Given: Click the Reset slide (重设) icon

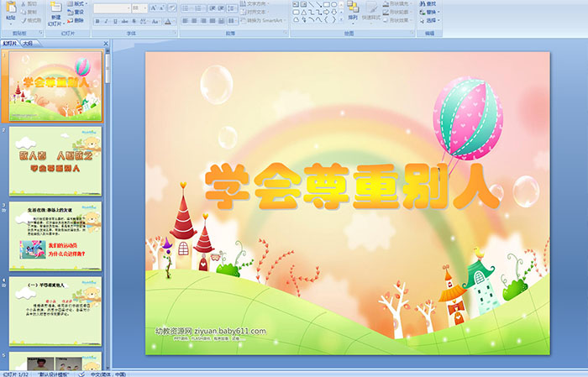Looking at the screenshot, I should (x=78, y=13).
